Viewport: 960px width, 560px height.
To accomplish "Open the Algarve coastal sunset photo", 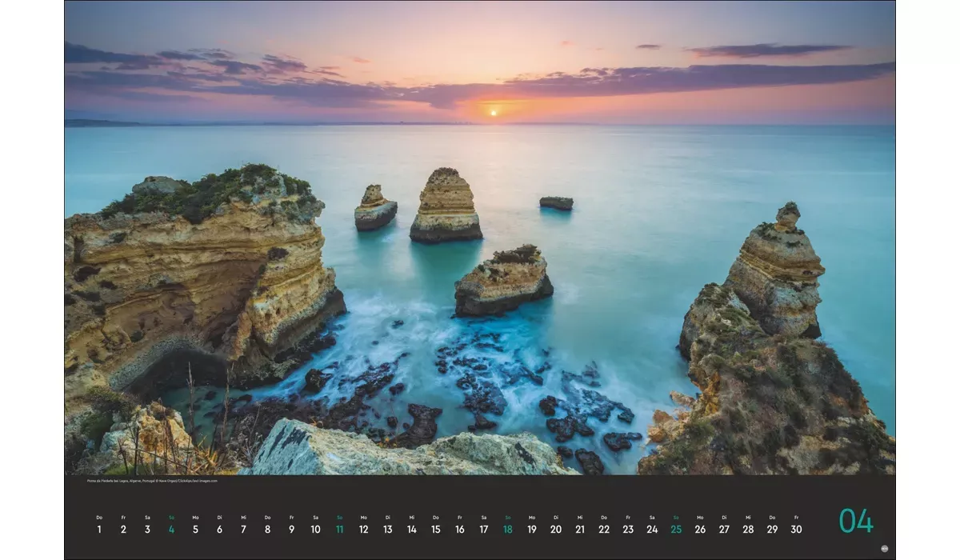I will (480, 238).
